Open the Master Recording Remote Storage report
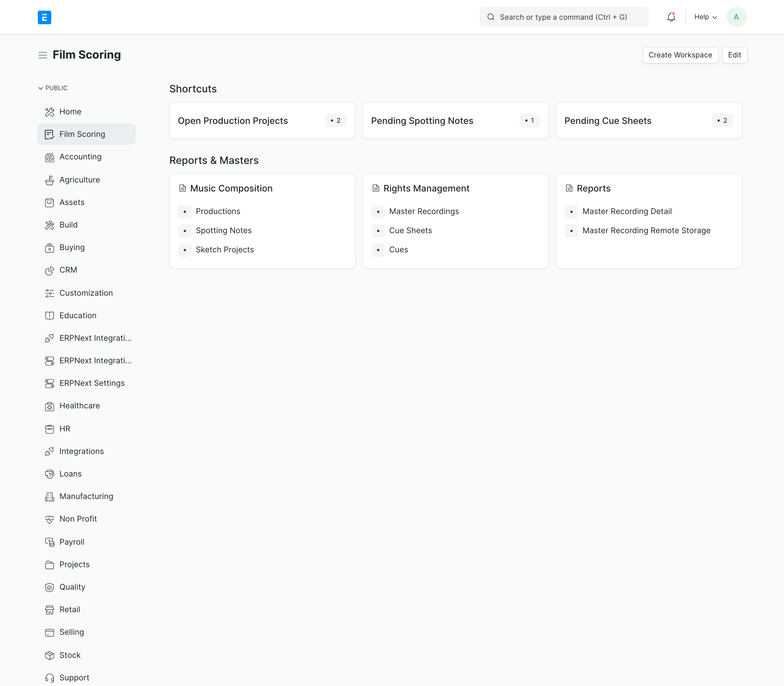This screenshot has height=686, width=784. pos(646,230)
